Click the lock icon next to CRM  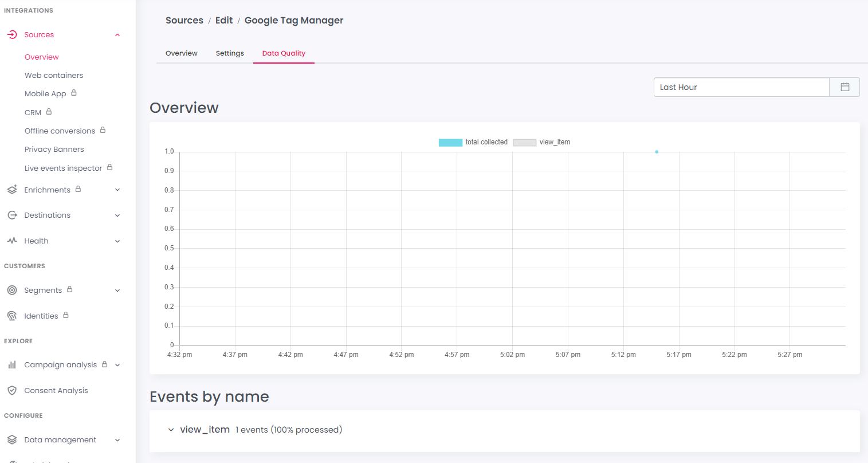click(49, 112)
